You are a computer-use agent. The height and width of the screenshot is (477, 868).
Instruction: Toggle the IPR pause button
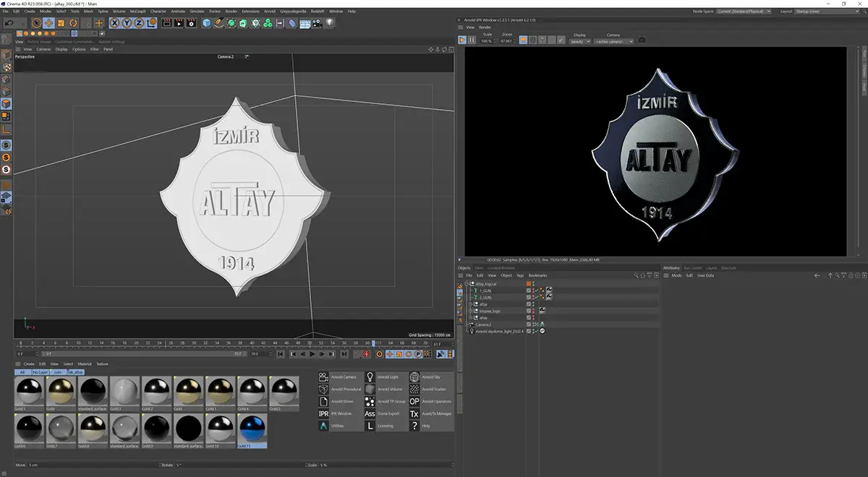click(x=472, y=40)
